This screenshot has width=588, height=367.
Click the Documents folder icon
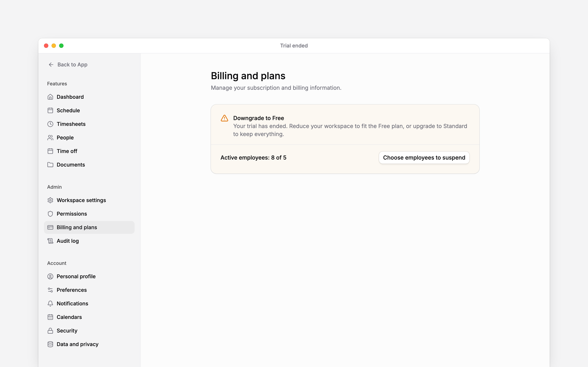coord(50,165)
